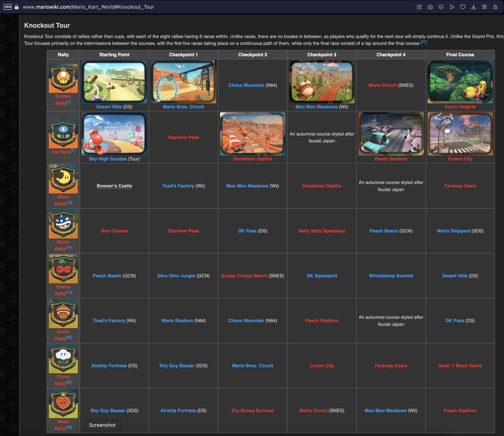Open the Sky-High Sundae thumbnail image
Screen dimensions: 504x436
click(x=114, y=134)
